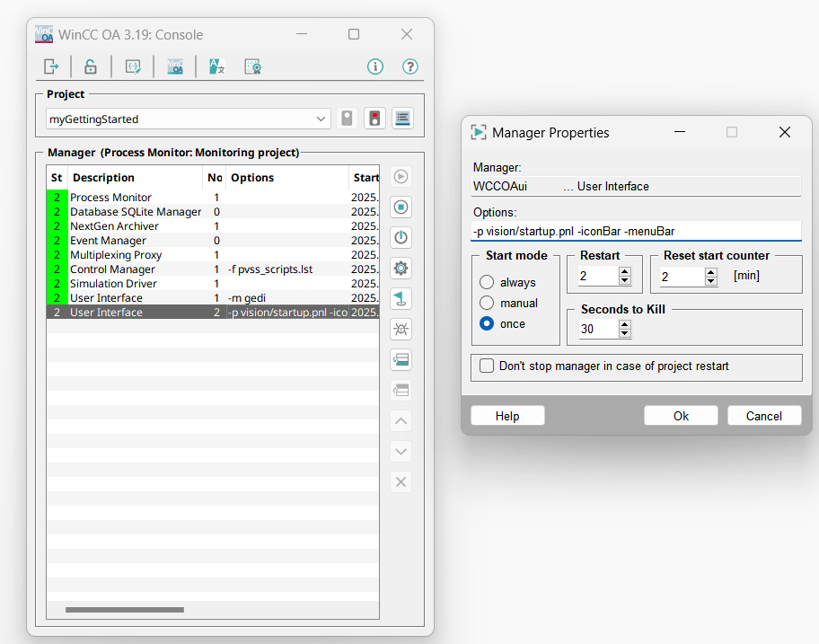Click the Help button in Manager Properties
Viewport: 819px width, 644px height.
pyautogui.click(x=507, y=416)
